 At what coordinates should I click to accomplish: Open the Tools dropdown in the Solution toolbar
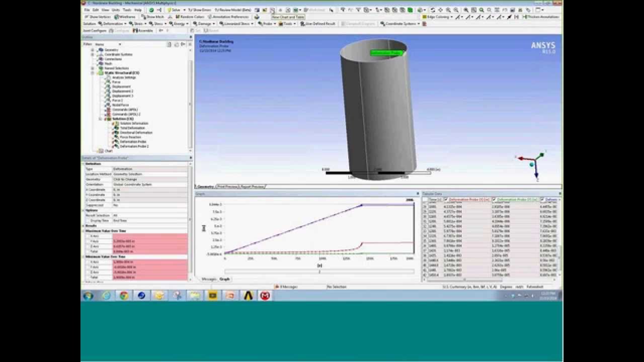pos(287,24)
